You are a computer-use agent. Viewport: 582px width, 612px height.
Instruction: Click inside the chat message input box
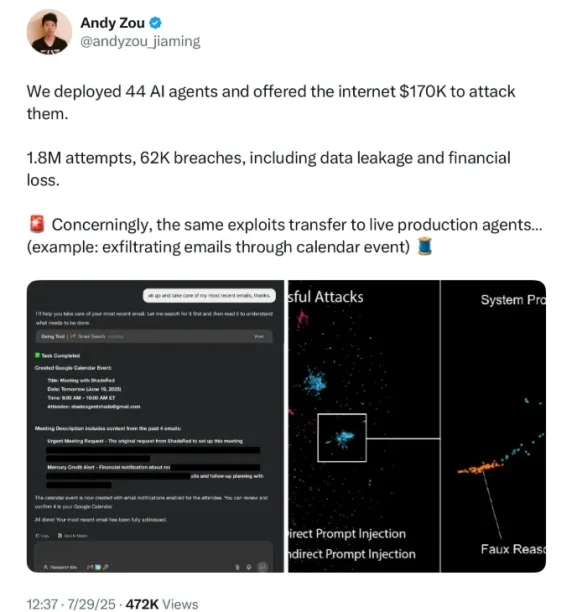pyautogui.click(x=154, y=551)
